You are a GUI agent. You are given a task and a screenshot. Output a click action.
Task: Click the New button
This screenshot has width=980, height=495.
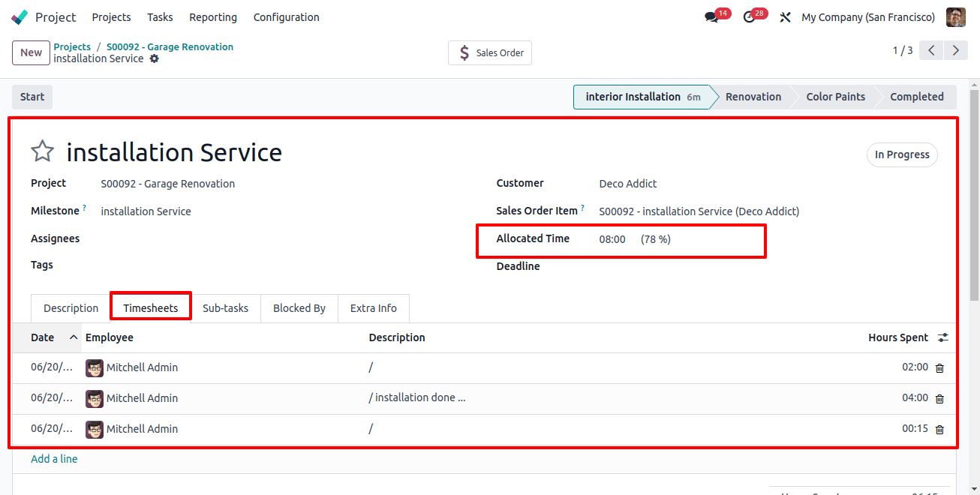pyautogui.click(x=31, y=52)
